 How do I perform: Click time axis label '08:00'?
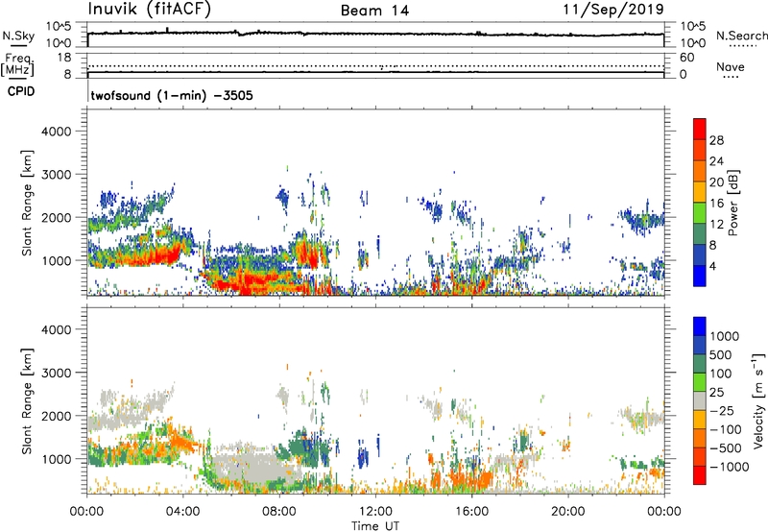tap(279, 512)
